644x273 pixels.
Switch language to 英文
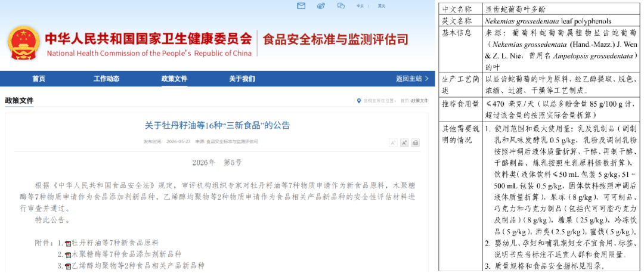(x=382, y=6)
